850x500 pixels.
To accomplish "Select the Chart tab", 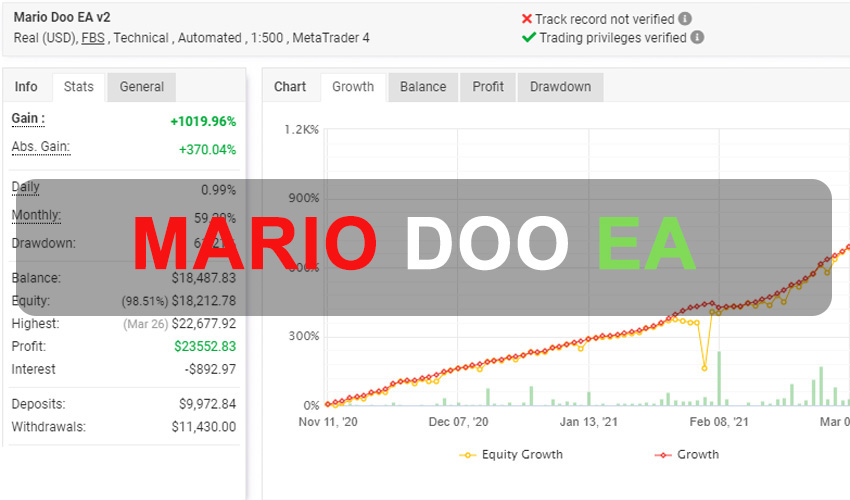I will coord(290,87).
